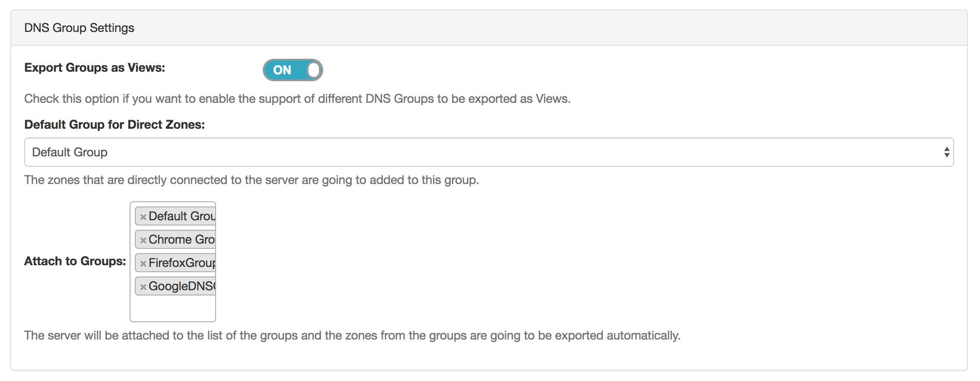Select the Default Group tag in Attach to Groups
Viewport: 980px width, 381px height.
click(x=182, y=216)
